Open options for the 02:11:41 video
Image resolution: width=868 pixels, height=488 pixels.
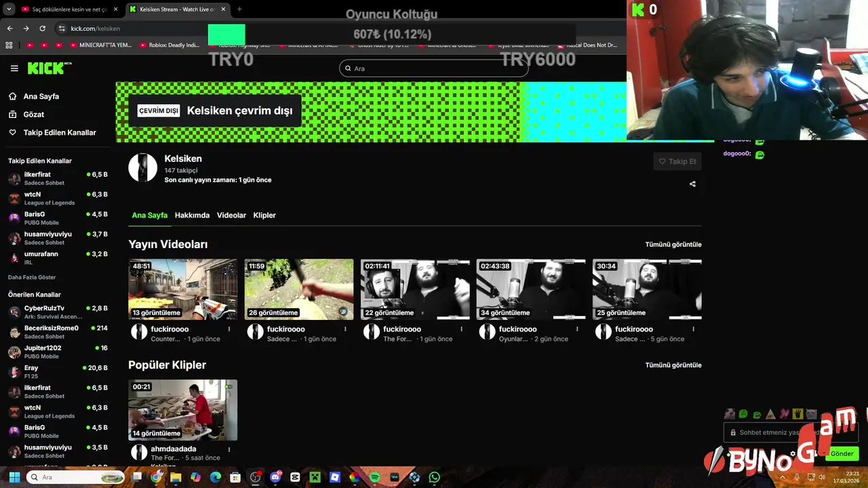tap(461, 329)
